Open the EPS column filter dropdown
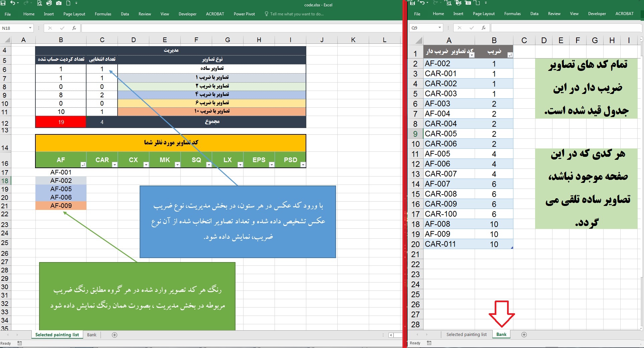644x348 pixels. coord(272,164)
